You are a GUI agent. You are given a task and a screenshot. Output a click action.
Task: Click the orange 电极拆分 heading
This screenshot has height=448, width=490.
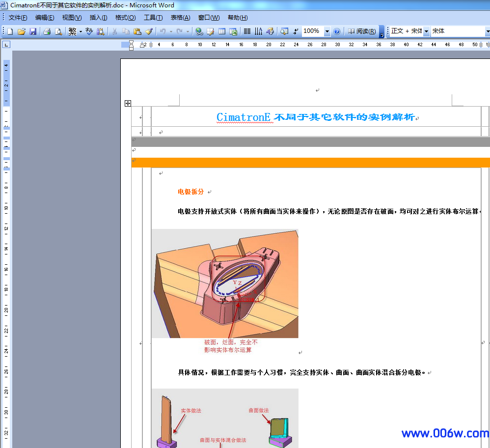[191, 192]
